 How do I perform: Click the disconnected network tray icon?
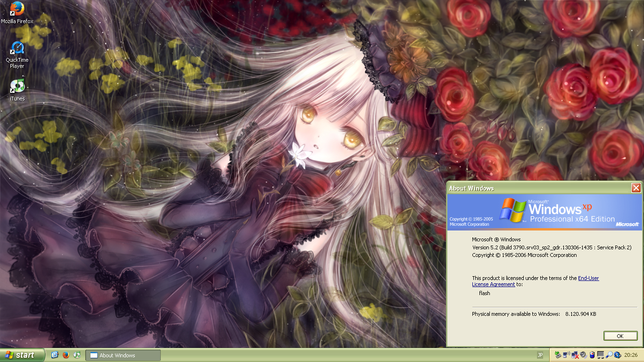tap(575, 355)
